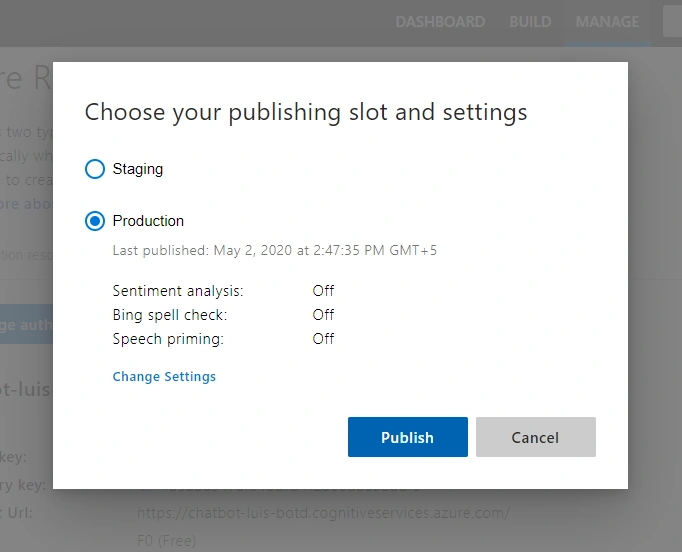682x552 pixels.
Task: Select the Production radio button
Action: pos(95,221)
